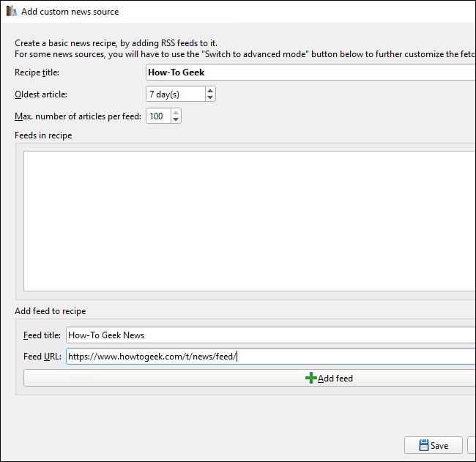This screenshot has width=476, height=462.
Task: Increase max articles per feed arrow
Action: 176,113
